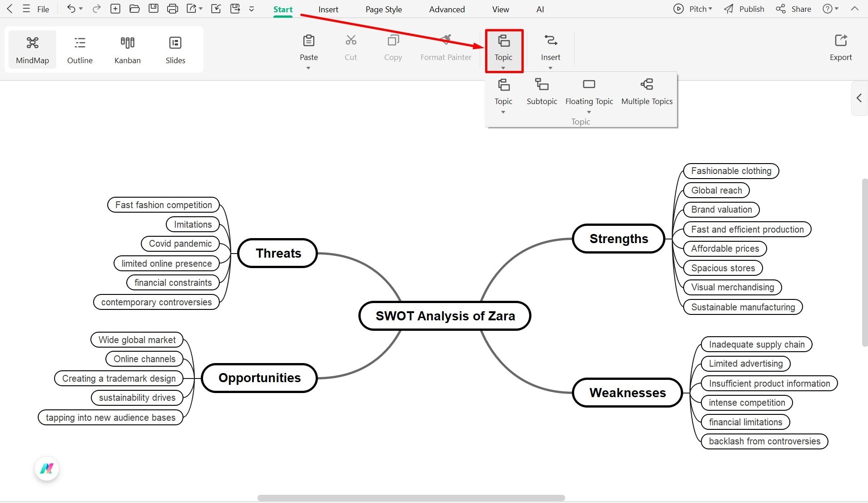Select the "Global reach" subtopic
The image size is (868, 503).
click(716, 190)
